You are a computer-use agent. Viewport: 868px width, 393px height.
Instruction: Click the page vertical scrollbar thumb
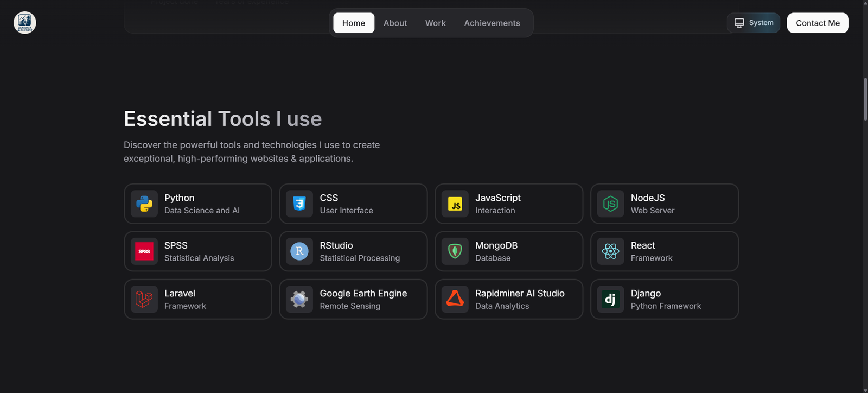point(865,99)
